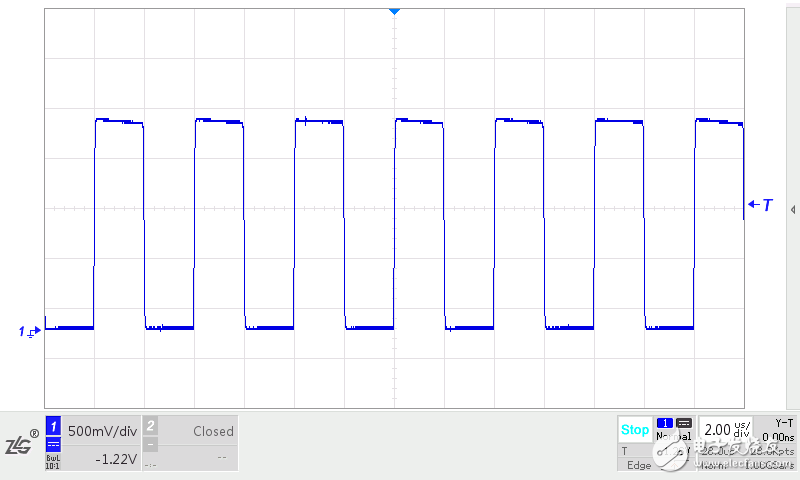Click the BwL 10:1 probe indicator
The height and width of the screenshot is (480, 800).
[x=54, y=462]
